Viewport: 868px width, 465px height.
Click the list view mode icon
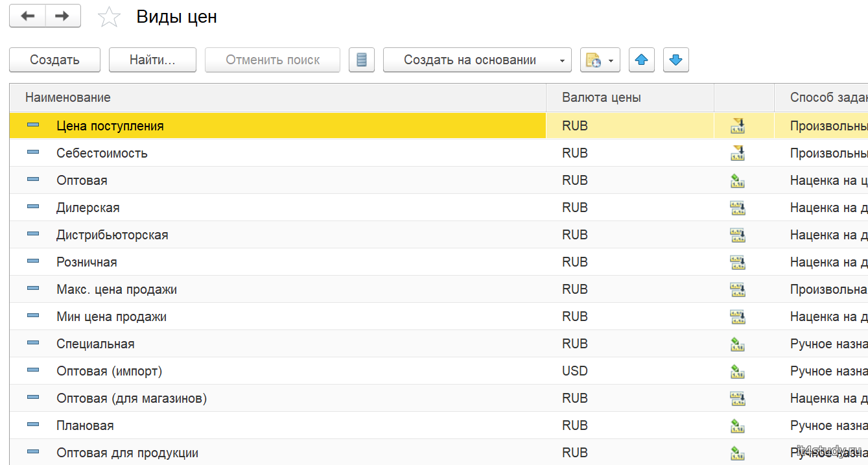362,60
